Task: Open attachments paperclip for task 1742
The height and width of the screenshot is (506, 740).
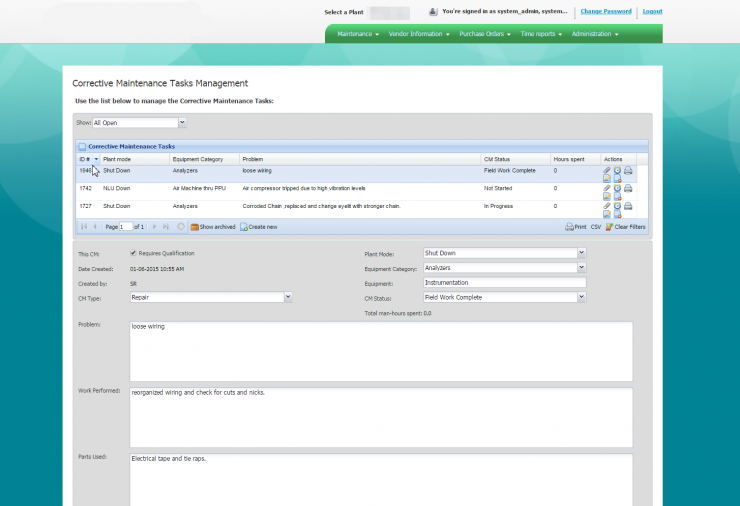Action: pyautogui.click(x=607, y=188)
